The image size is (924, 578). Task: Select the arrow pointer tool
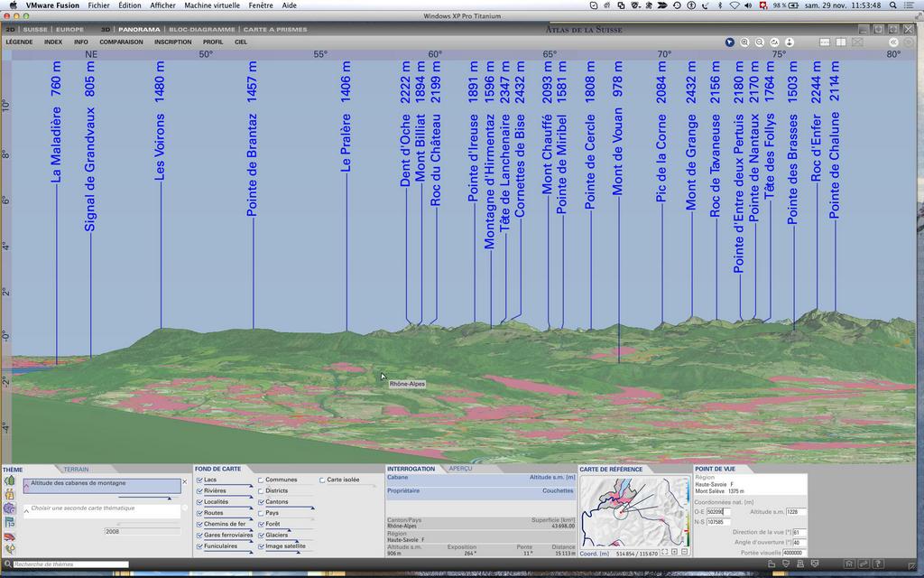click(x=729, y=42)
